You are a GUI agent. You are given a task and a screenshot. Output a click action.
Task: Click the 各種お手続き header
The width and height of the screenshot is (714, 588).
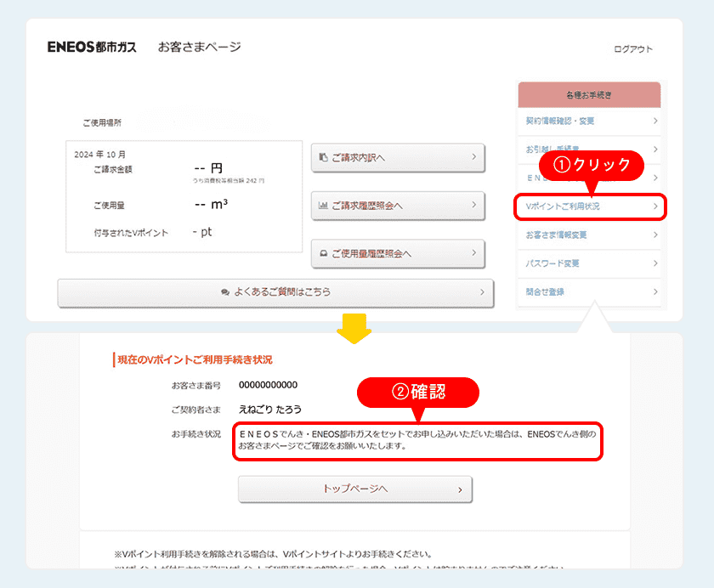589,95
